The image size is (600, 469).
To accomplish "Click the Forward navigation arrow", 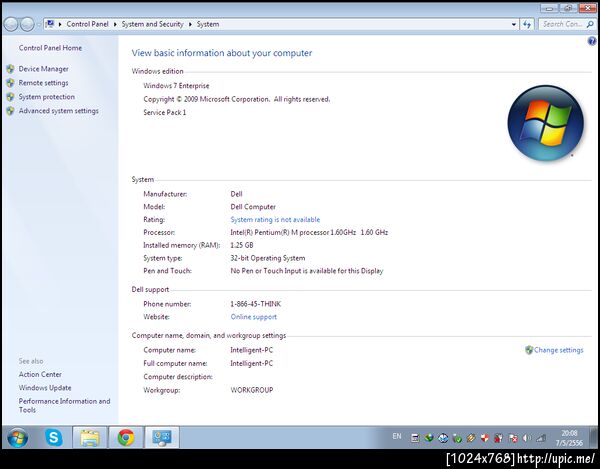I will pos(27,24).
